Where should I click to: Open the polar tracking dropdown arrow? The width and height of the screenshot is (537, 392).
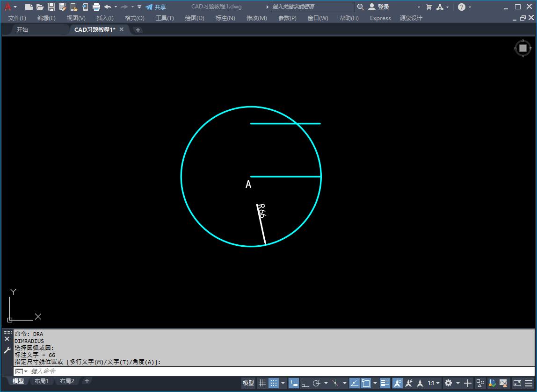pyautogui.click(x=325, y=383)
